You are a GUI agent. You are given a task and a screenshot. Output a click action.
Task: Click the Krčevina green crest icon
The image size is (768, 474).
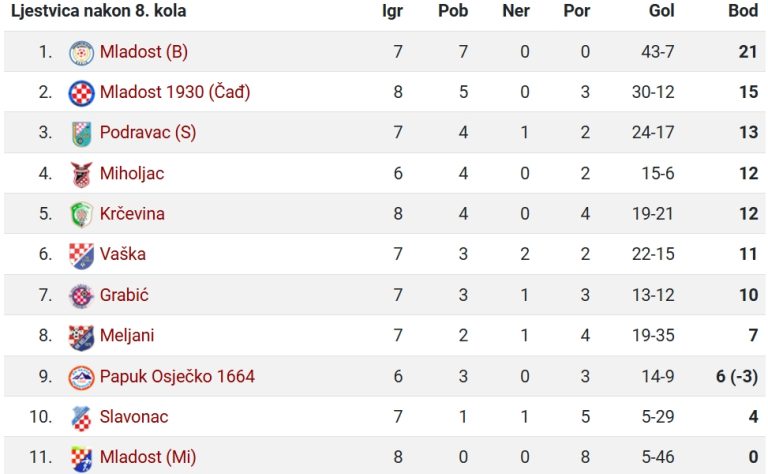[81, 215]
